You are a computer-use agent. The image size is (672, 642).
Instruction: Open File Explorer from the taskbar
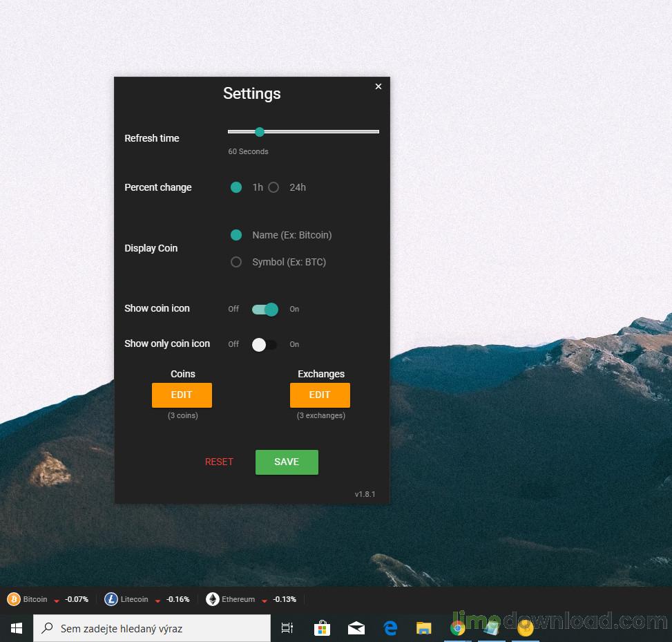pyautogui.click(x=423, y=628)
